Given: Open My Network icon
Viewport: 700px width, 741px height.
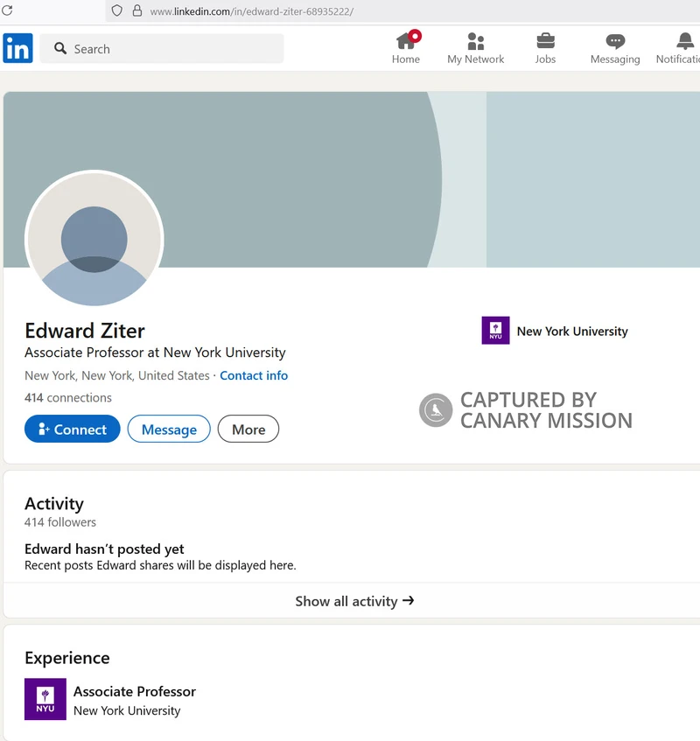Looking at the screenshot, I should pos(475,41).
